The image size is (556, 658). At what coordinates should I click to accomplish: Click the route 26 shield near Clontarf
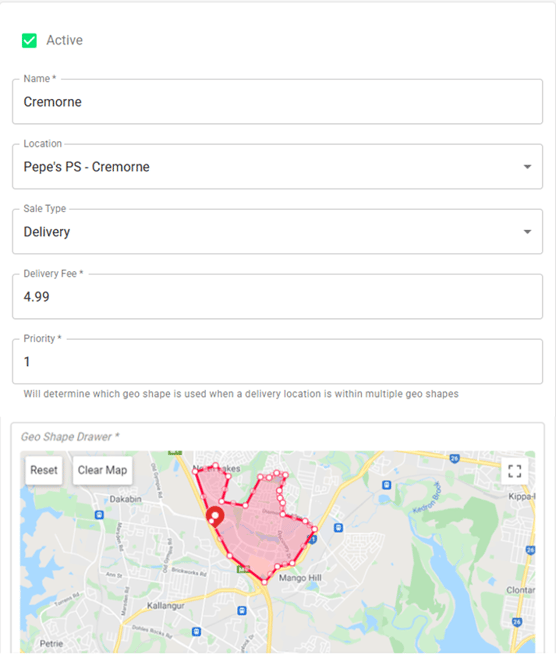(517, 622)
